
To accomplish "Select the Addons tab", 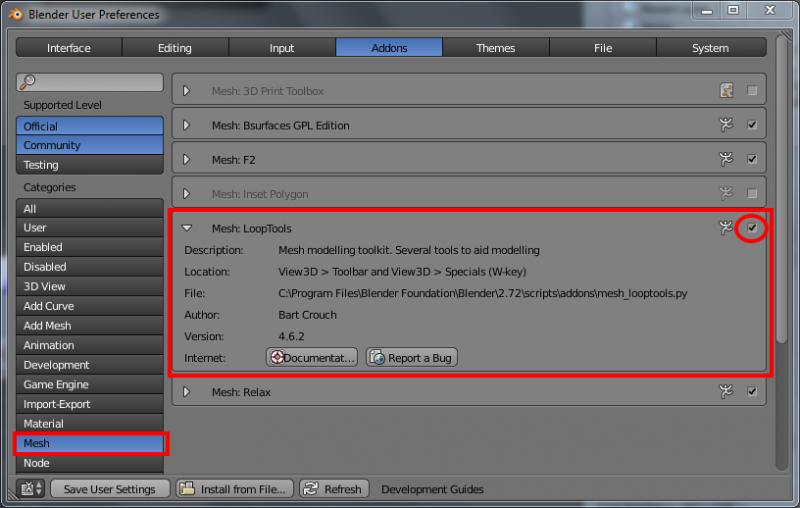I will 389,47.
